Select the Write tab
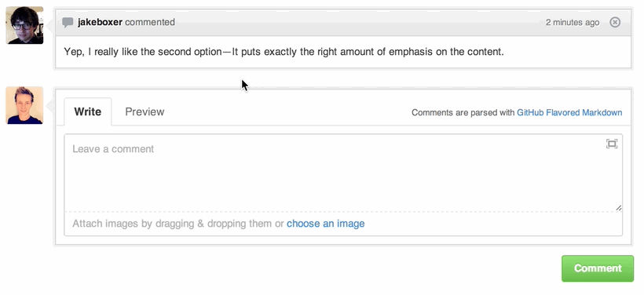The height and width of the screenshot is (295, 644). pos(87,111)
